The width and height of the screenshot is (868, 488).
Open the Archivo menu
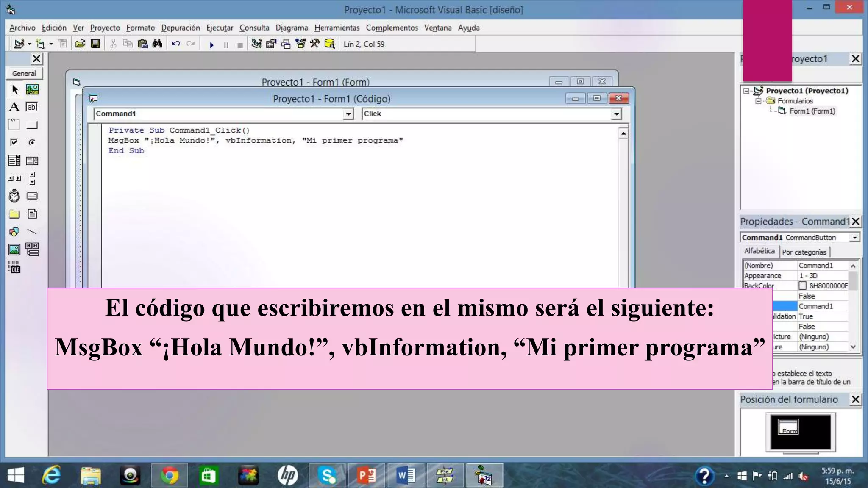(22, 28)
